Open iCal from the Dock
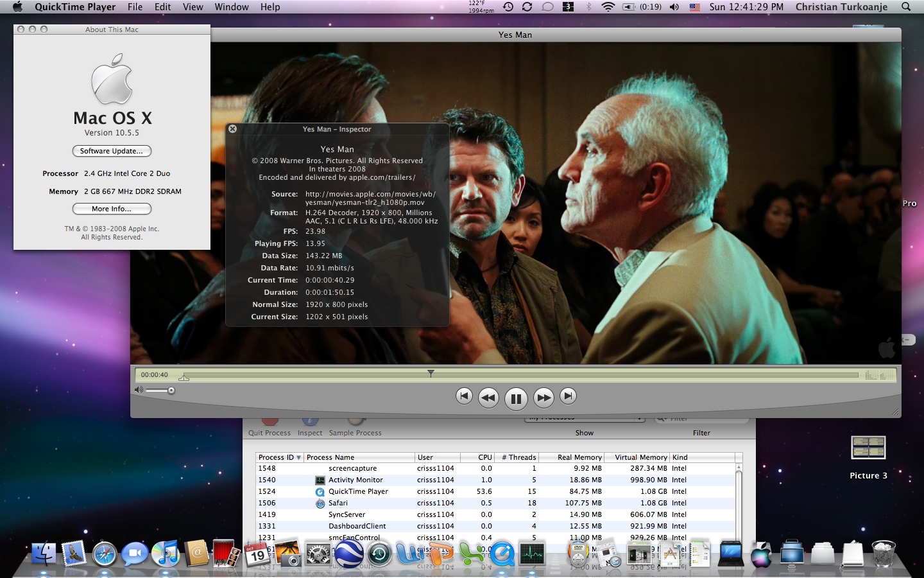This screenshot has width=924, height=578. 257,554
